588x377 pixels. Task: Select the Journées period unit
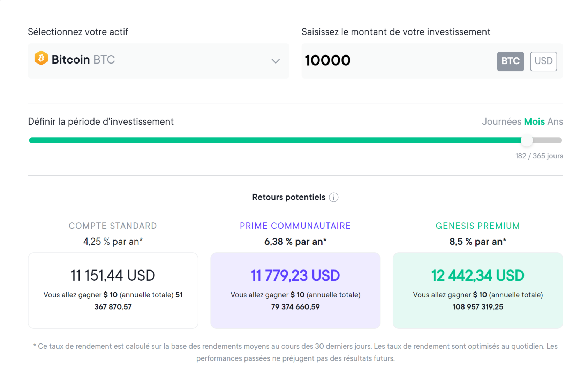[501, 122]
